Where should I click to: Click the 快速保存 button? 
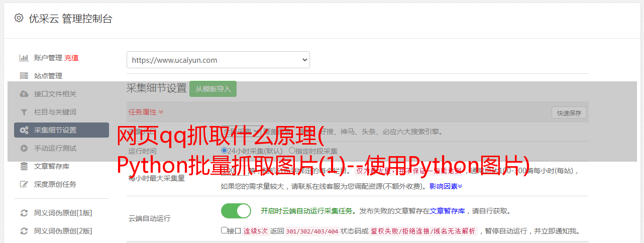pyautogui.click(x=569, y=113)
